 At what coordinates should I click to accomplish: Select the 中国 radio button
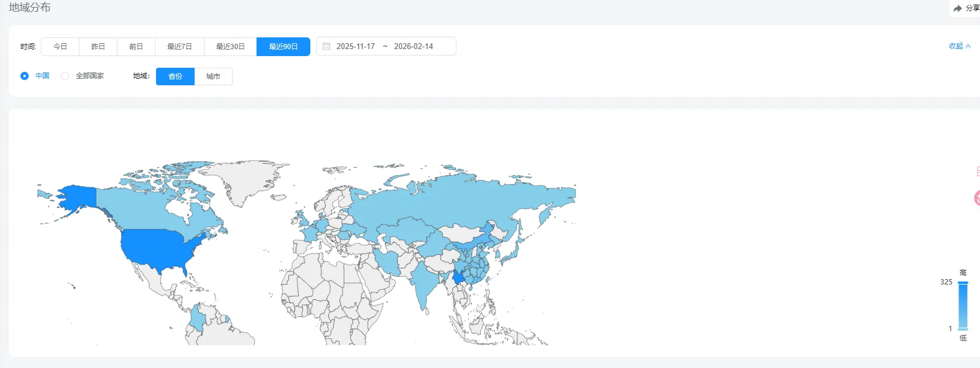pos(25,76)
